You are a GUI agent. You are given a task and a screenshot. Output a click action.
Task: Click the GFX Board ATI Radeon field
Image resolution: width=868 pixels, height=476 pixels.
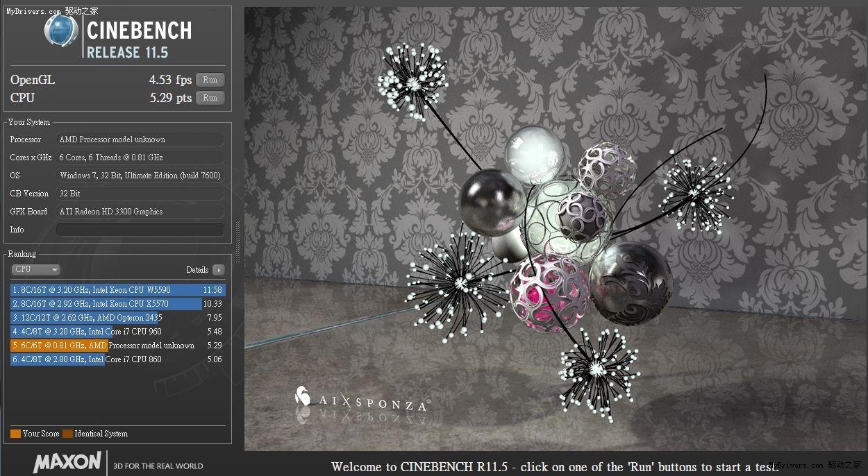[140, 212]
